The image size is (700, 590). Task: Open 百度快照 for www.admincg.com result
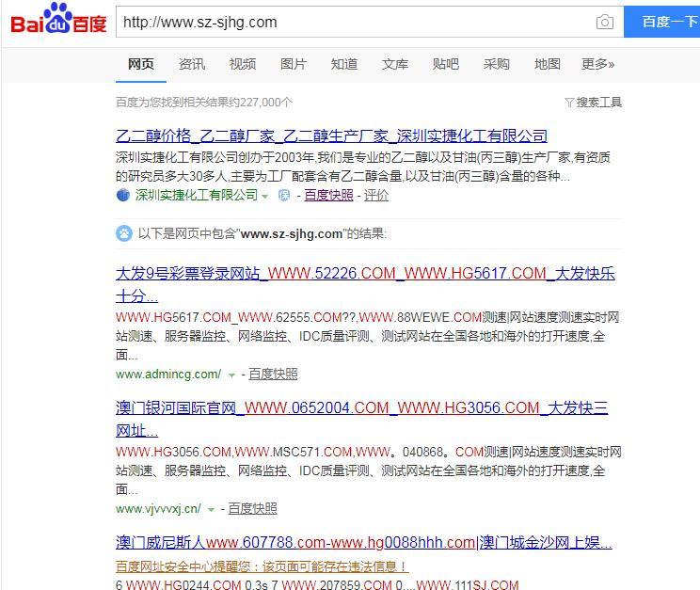coord(273,375)
